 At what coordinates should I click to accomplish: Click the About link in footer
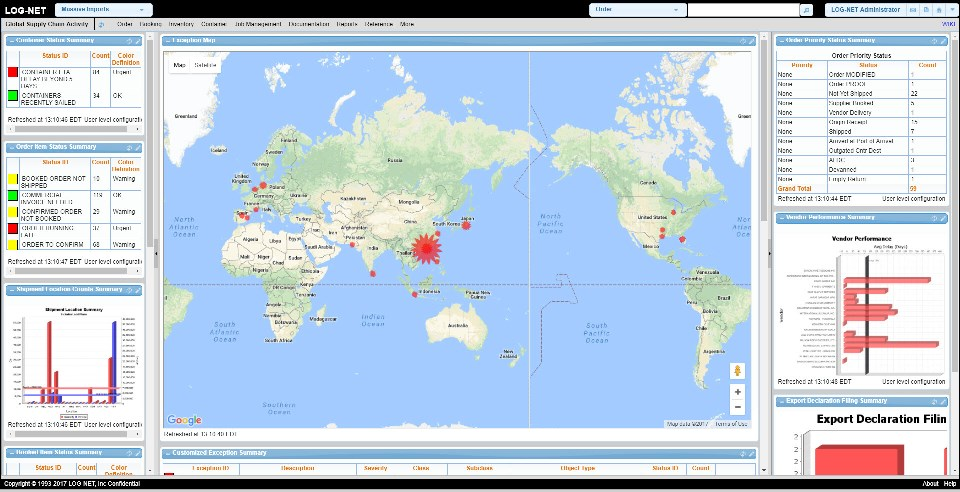pyautogui.click(x=931, y=484)
